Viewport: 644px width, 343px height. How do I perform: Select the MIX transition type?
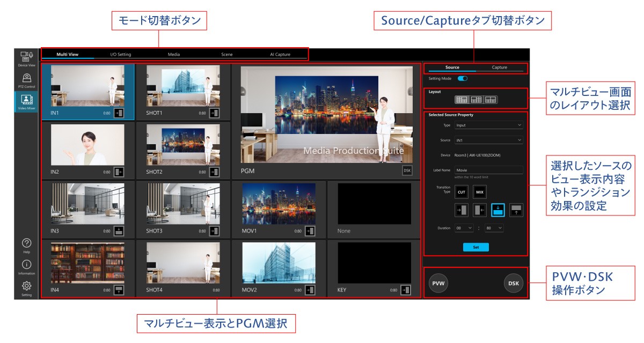pos(479,191)
